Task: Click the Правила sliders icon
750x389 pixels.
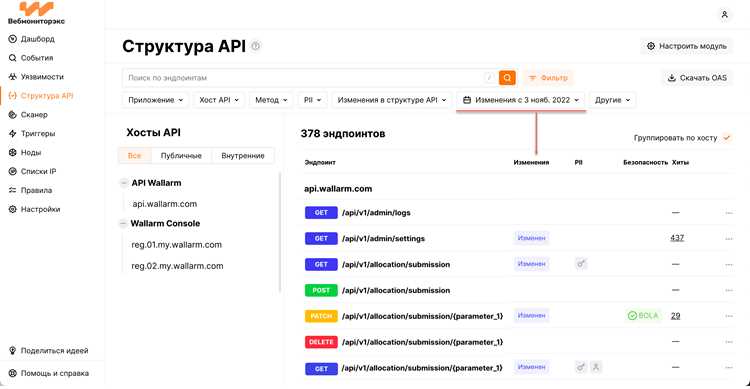Action: click(12, 190)
